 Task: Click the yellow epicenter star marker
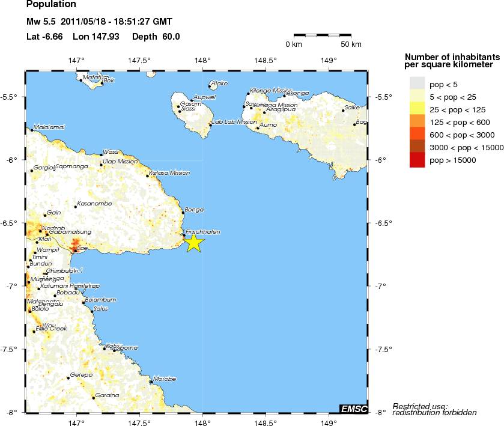[193, 243]
